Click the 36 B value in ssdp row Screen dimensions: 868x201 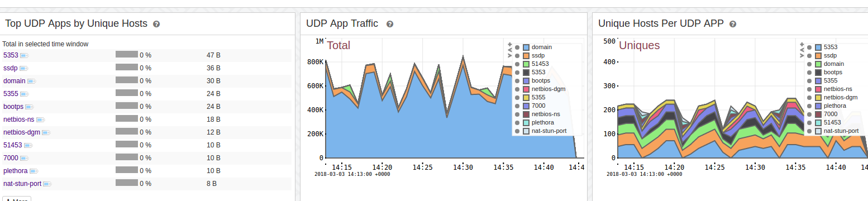pyautogui.click(x=213, y=68)
